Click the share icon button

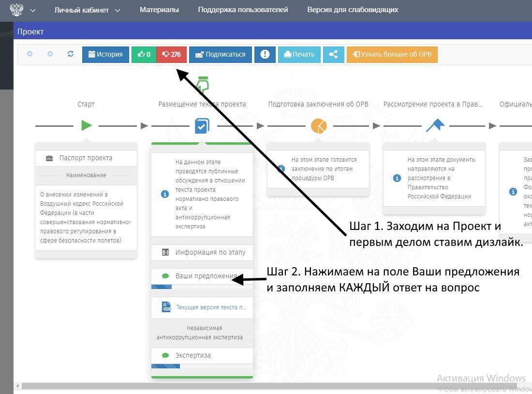pyautogui.click(x=333, y=54)
